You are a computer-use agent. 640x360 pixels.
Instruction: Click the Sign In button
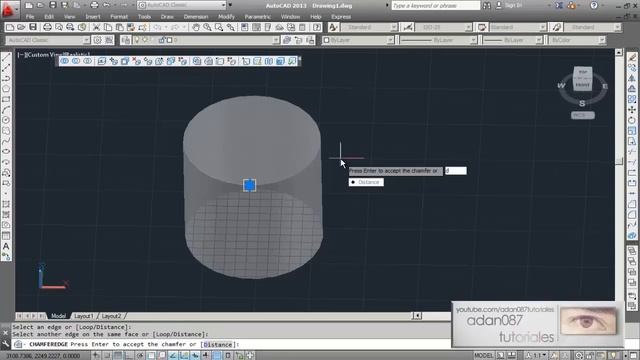(509, 5)
